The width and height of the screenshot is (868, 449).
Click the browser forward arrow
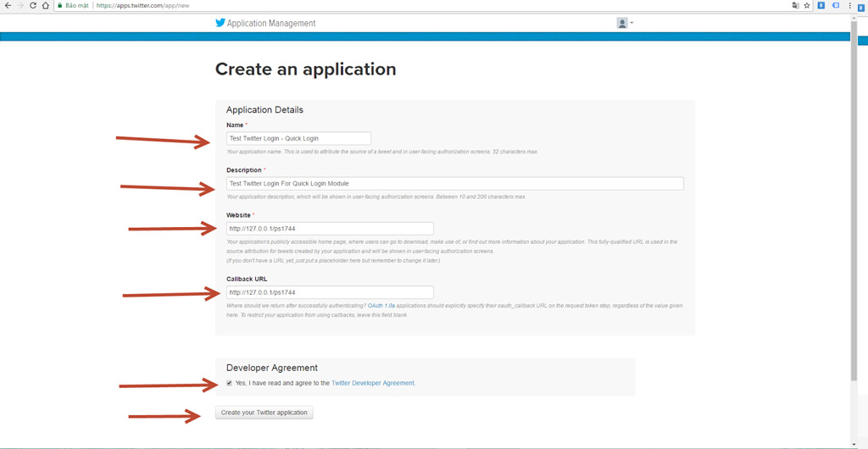click(x=20, y=6)
